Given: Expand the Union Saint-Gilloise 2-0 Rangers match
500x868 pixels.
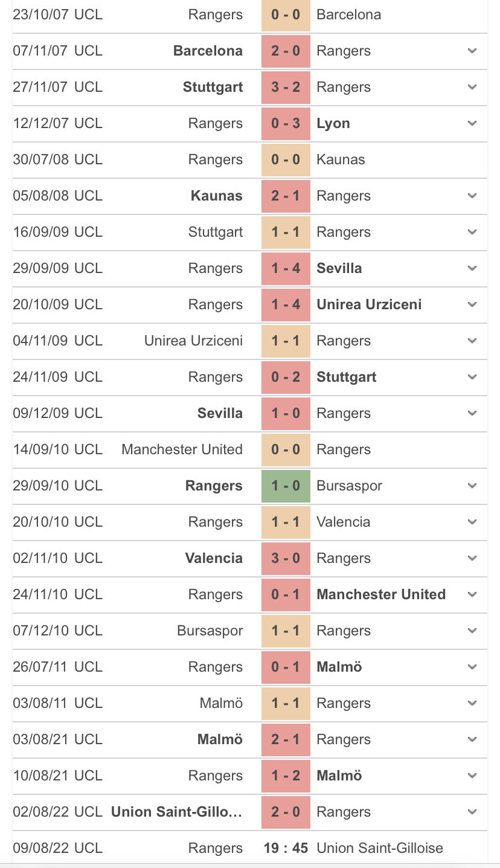Looking at the screenshot, I should pos(472,812).
